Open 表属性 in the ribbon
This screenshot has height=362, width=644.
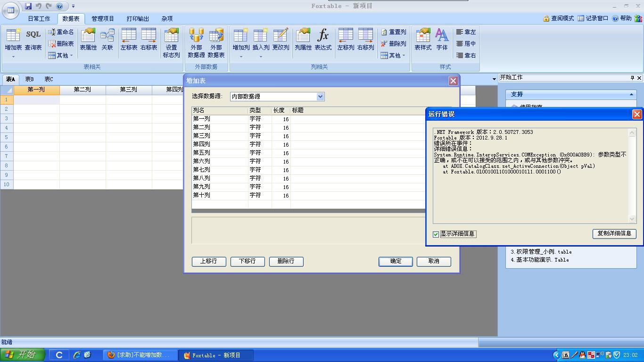(88, 40)
